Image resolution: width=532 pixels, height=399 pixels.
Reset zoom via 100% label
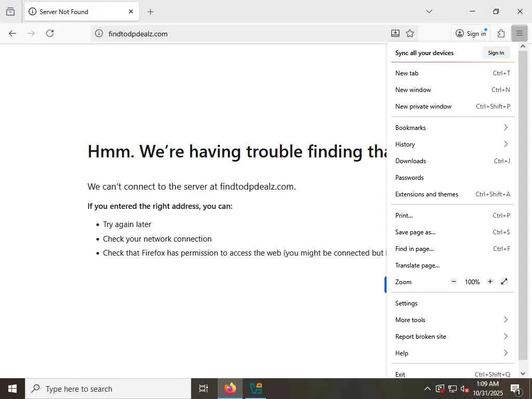click(472, 282)
